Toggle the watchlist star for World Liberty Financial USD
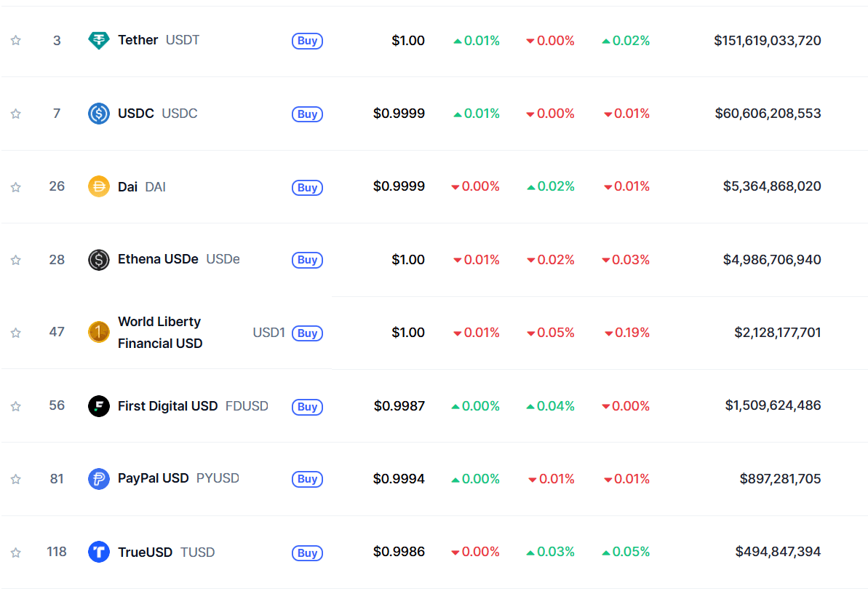The height and width of the screenshot is (602, 868). (15, 333)
